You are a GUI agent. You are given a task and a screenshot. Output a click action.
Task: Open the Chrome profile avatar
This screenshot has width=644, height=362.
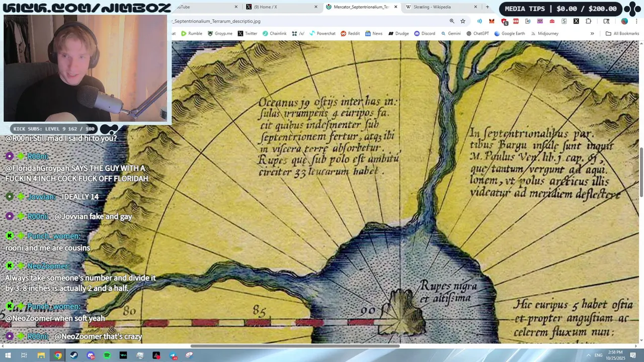pyautogui.click(x=624, y=21)
